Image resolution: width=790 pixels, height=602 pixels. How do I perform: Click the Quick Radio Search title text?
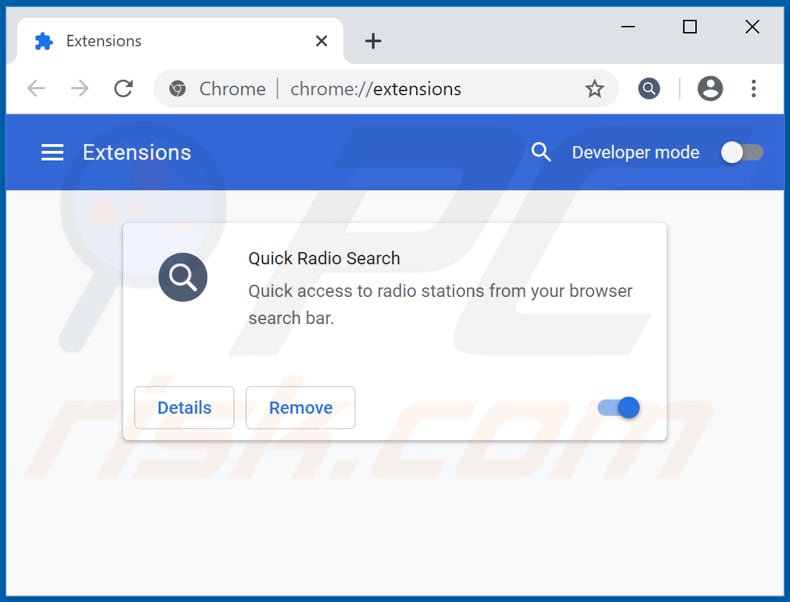324,258
